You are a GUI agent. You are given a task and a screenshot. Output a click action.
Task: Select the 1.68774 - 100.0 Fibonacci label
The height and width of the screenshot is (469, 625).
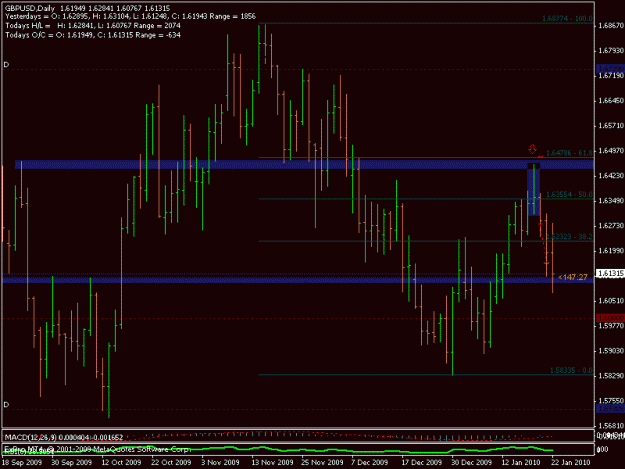[567, 18]
